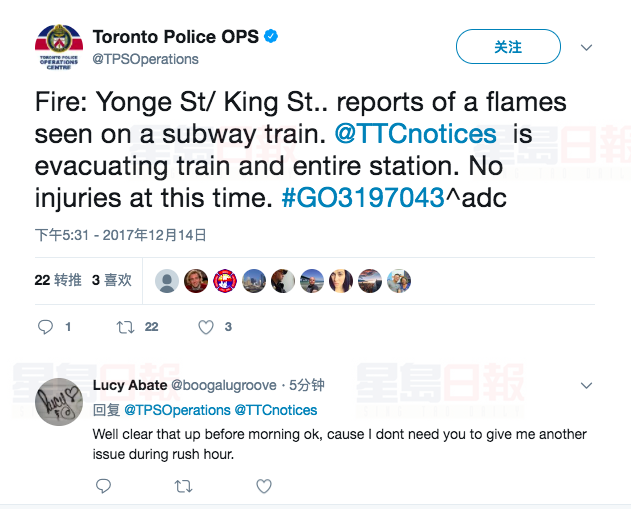Retweet Lucy Abate's reply
The image size is (631, 509).
(x=183, y=486)
